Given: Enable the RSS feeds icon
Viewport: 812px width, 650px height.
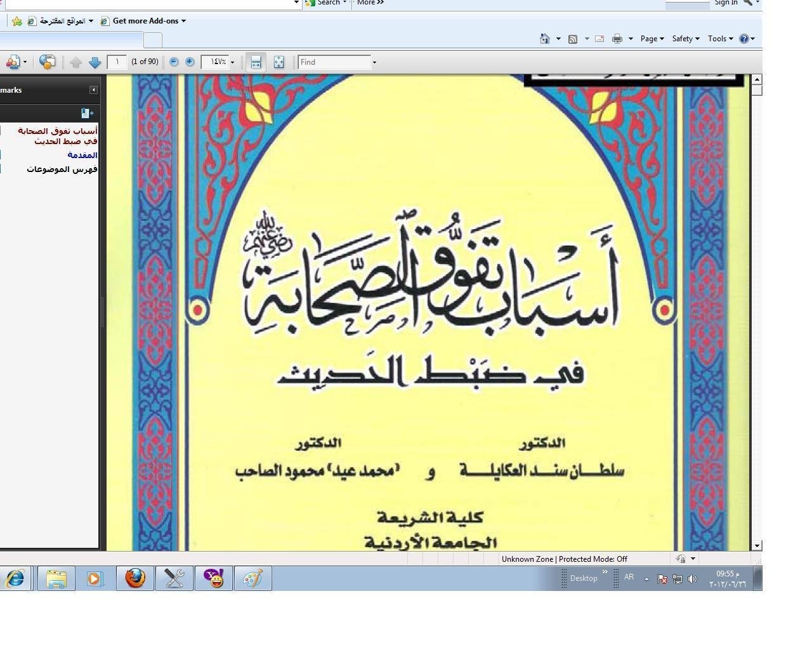Looking at the screenshot, I should click(x=572, y=38).
